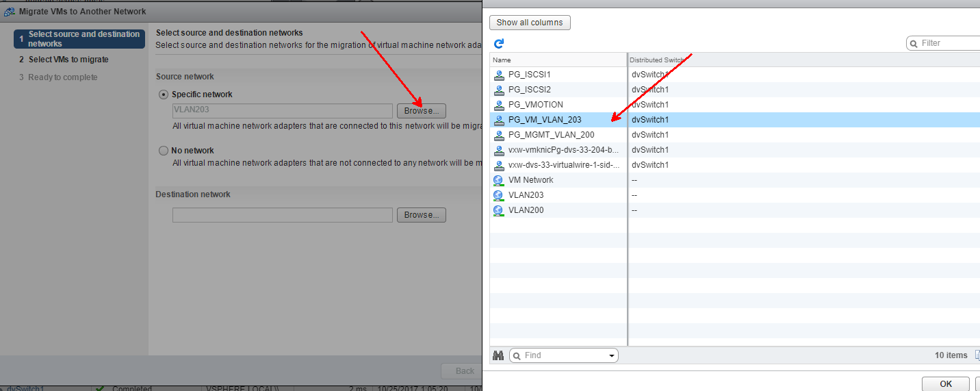Click in the Filter search field

click(x=948, y=43)
